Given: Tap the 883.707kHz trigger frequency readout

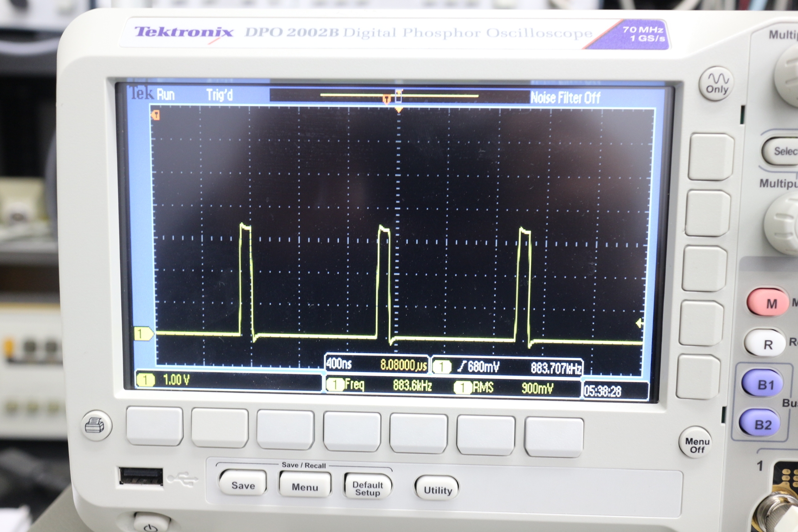Looking at the screenshot, I should [x=556, y=368].
